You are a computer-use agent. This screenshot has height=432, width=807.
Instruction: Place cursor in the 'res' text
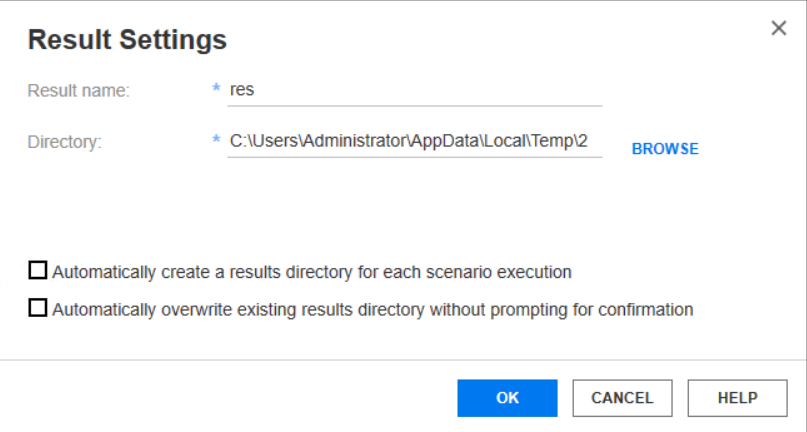click(x=241, y=90)
